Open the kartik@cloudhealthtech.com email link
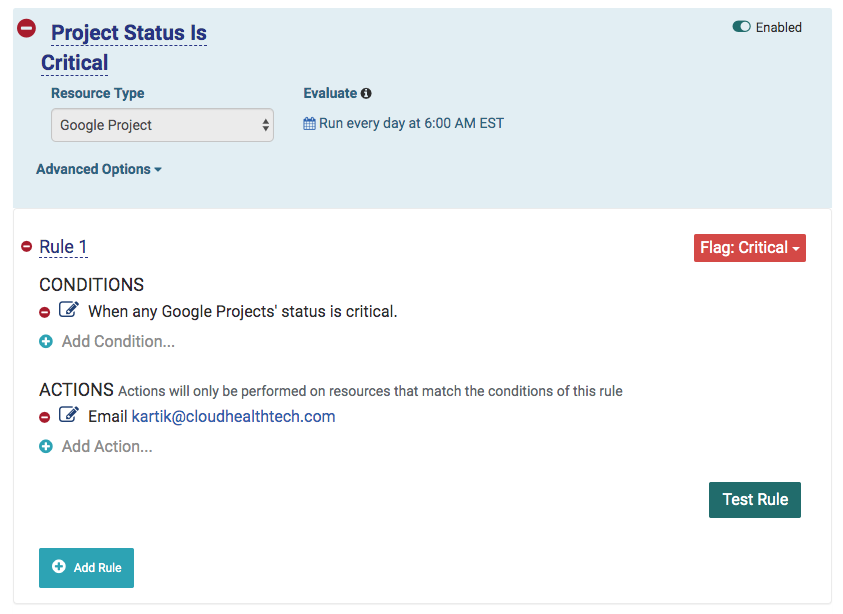This screenshot has width=843, height=614. click(233, 416)
